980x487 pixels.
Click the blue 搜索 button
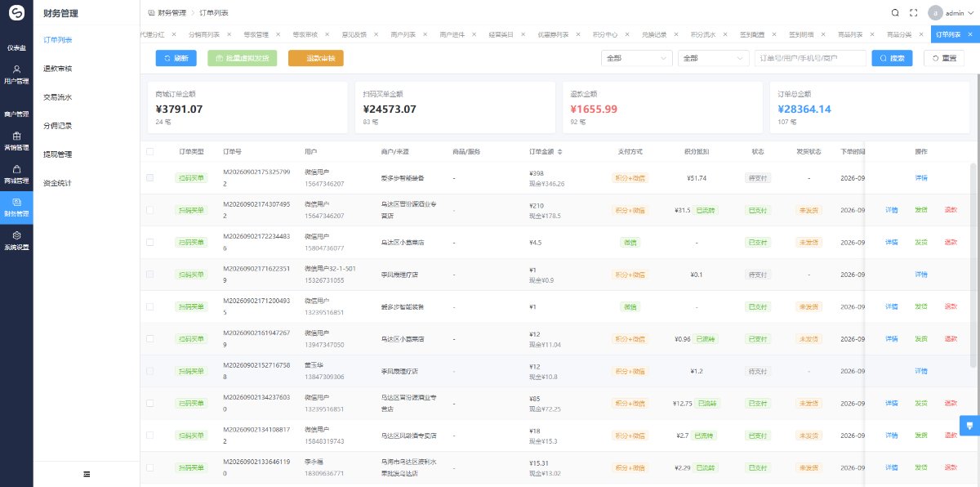893,58
